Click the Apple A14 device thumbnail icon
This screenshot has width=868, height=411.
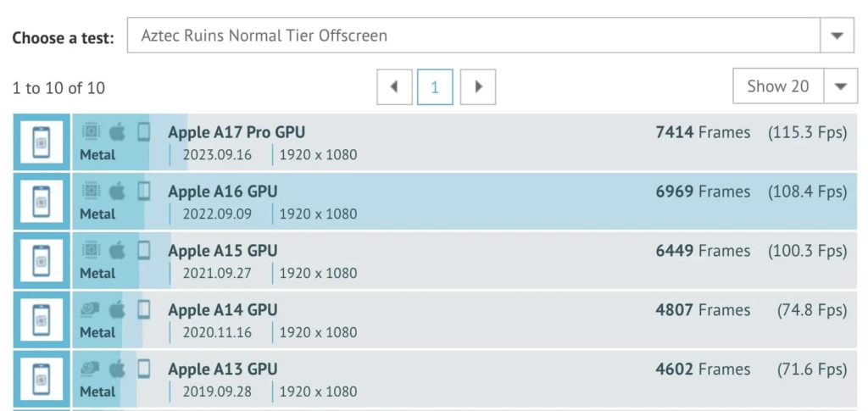pos(42,319)
